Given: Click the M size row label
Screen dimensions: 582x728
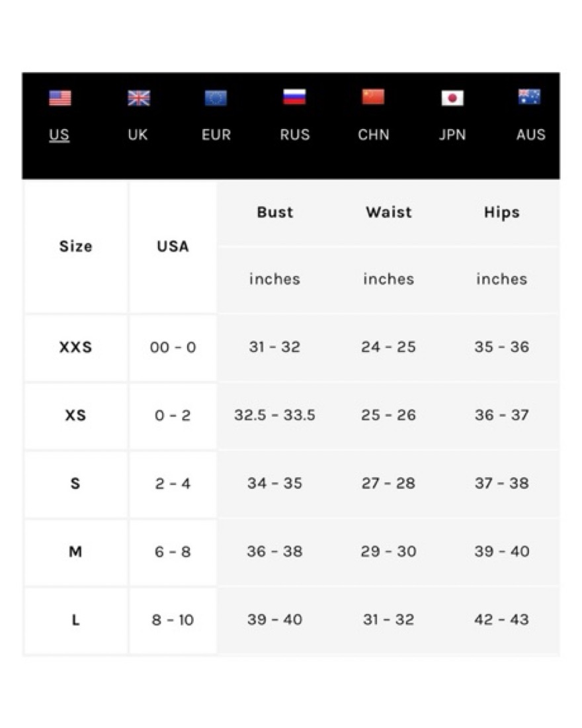Looking at the screenshot, I should (x=75, y=551).
